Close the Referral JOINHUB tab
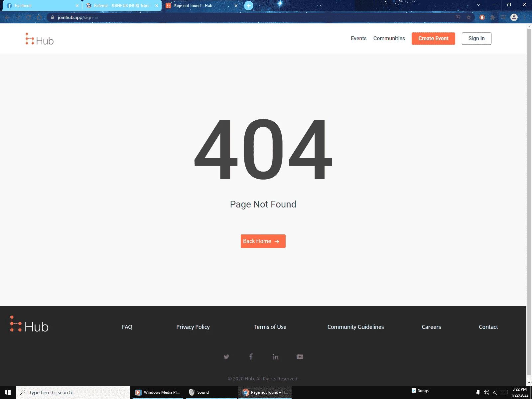Image resolution: width=532 pixels, height=399 pixels. tap(157, 6)
